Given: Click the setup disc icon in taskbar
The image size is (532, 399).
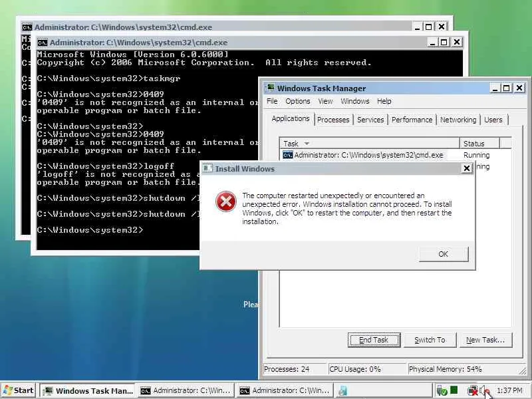Looking at the screenshot, I should [x=342, y=391].
